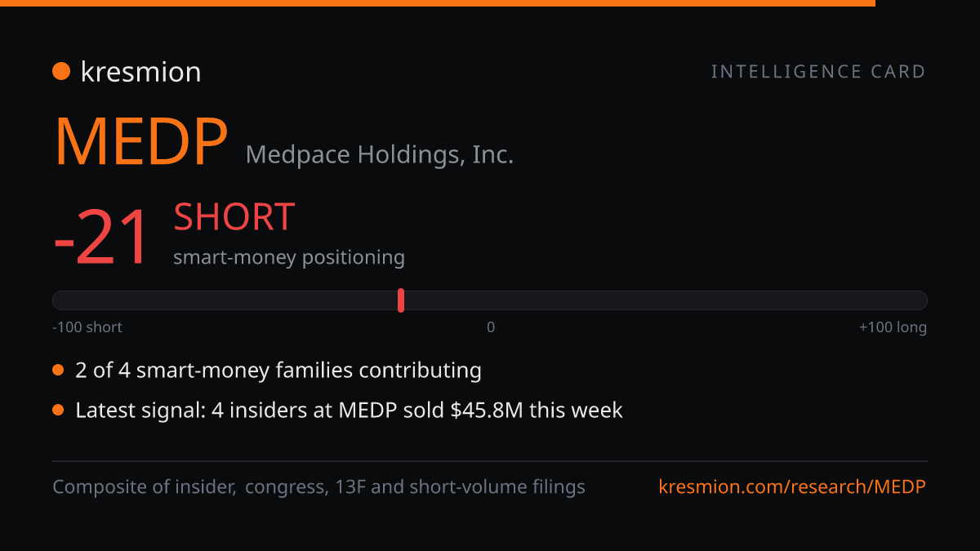
Task: Click the -100 short scale label
Action: pyautogui.click(x=87, y=327)
